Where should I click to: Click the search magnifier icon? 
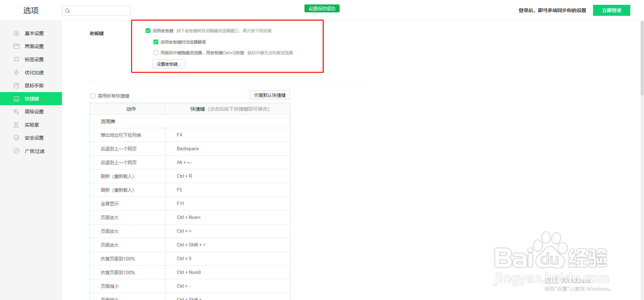click(x=67, y=11)
